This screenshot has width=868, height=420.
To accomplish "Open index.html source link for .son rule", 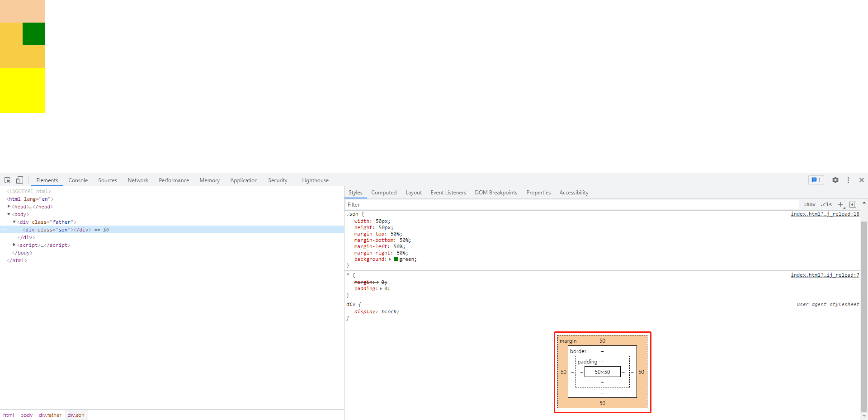I will click(825, 214).
